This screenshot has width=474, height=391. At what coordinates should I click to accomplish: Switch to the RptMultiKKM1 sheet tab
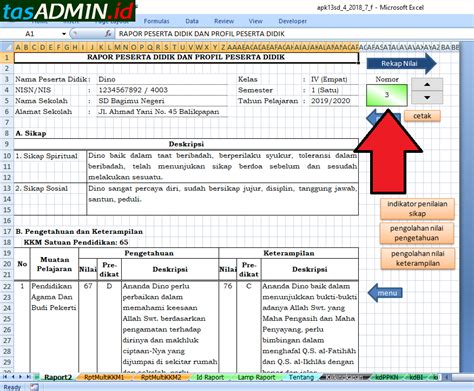coord(104,377)
